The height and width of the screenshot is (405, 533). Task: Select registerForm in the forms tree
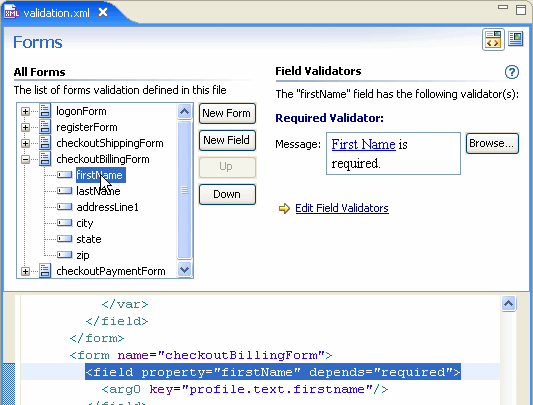[87, 127]
